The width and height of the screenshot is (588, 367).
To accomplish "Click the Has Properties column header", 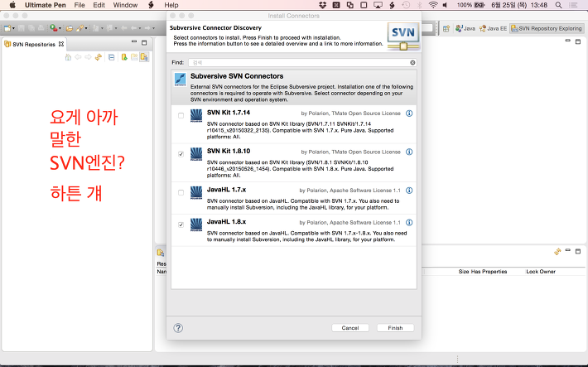I will tap(489, 271).
